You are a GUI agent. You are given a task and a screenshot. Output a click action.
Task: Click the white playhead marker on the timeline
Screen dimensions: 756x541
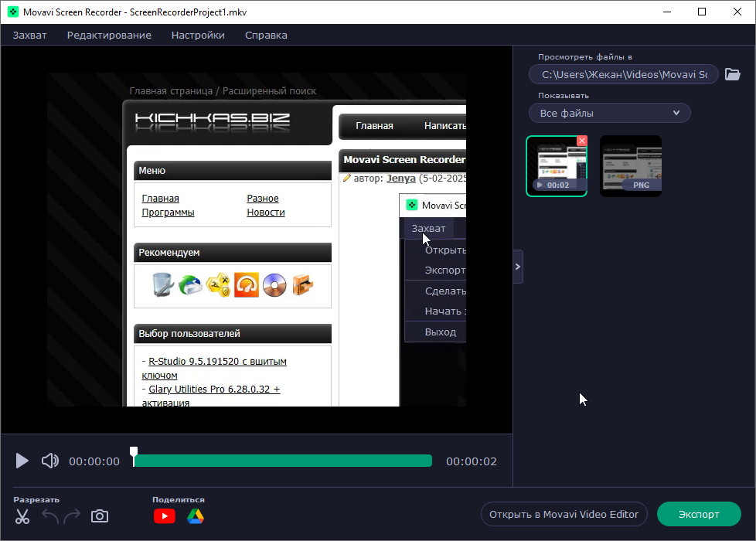[x=134, y=456]
